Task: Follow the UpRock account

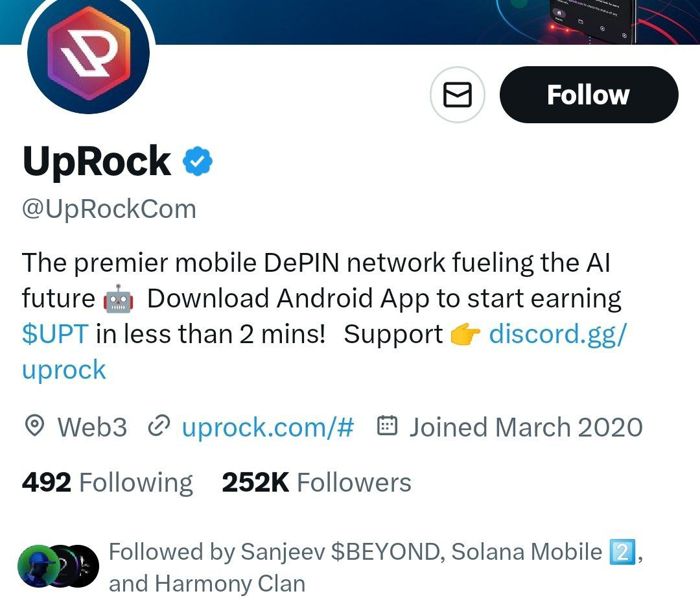Action: tap(589, 95)
